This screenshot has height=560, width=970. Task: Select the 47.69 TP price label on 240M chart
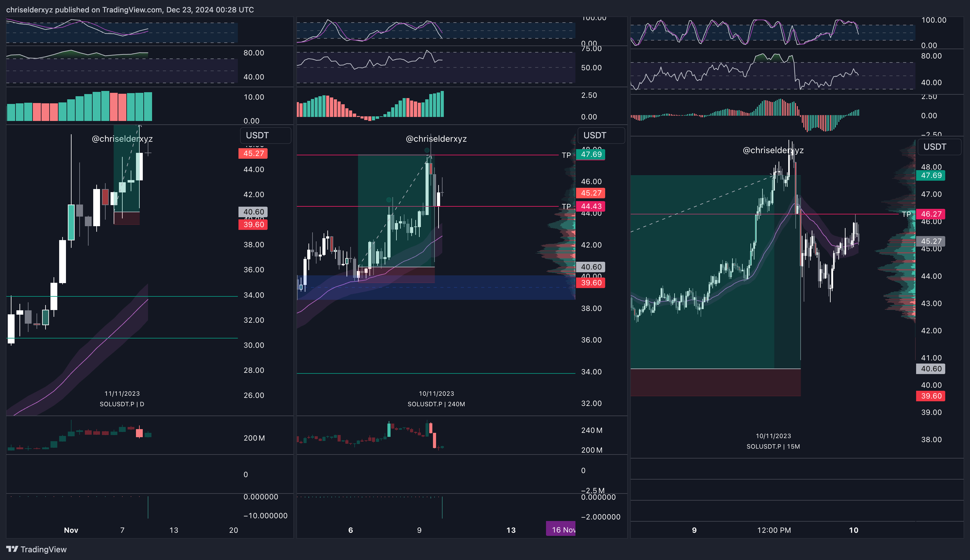click(x=591, y=155)
